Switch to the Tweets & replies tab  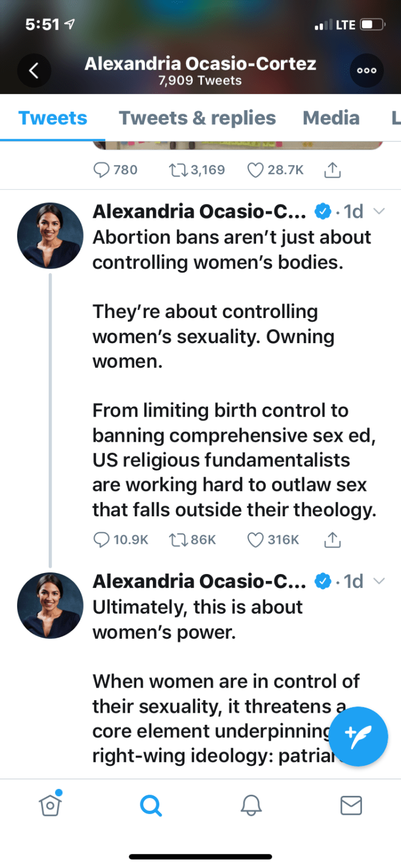[197, 118]
